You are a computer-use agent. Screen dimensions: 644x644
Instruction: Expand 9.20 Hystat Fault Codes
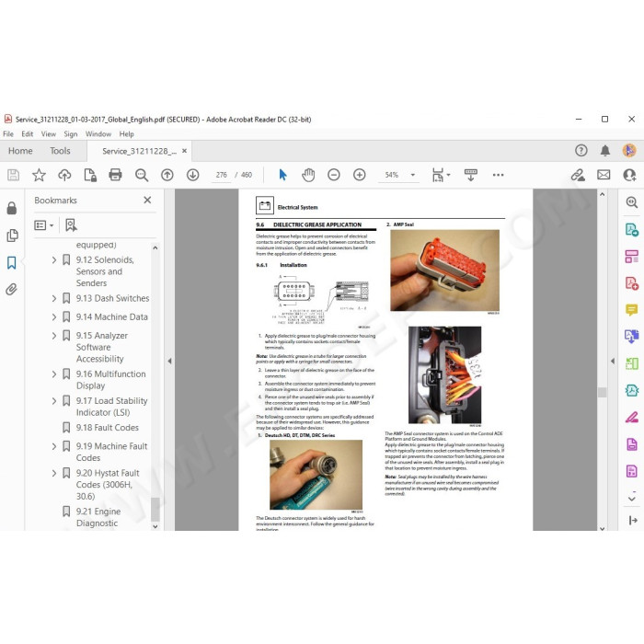coord(54,473)
